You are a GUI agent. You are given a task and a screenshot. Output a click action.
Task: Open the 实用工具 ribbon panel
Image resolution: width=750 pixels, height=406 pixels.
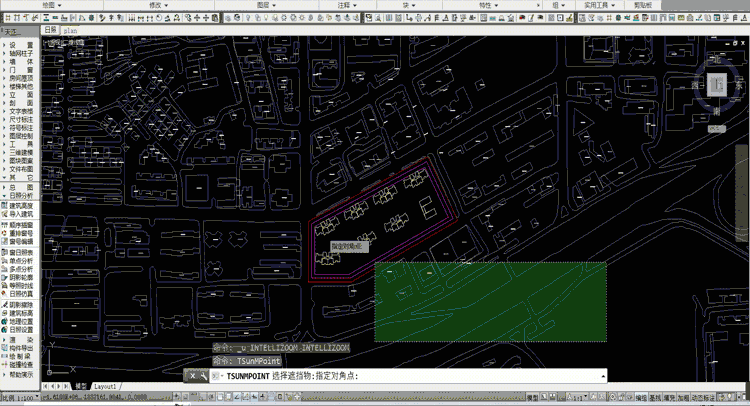pyautogui.click(x=597, y=5)
